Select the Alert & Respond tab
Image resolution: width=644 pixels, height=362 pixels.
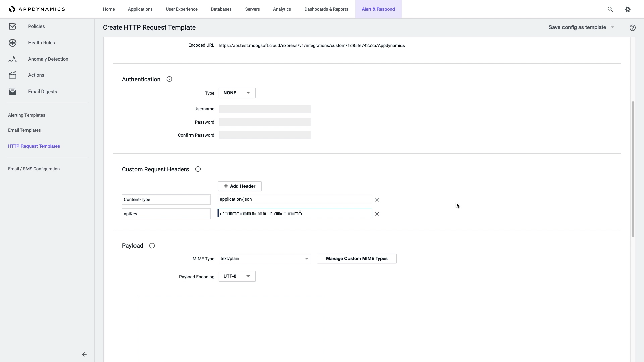(378, 9)
